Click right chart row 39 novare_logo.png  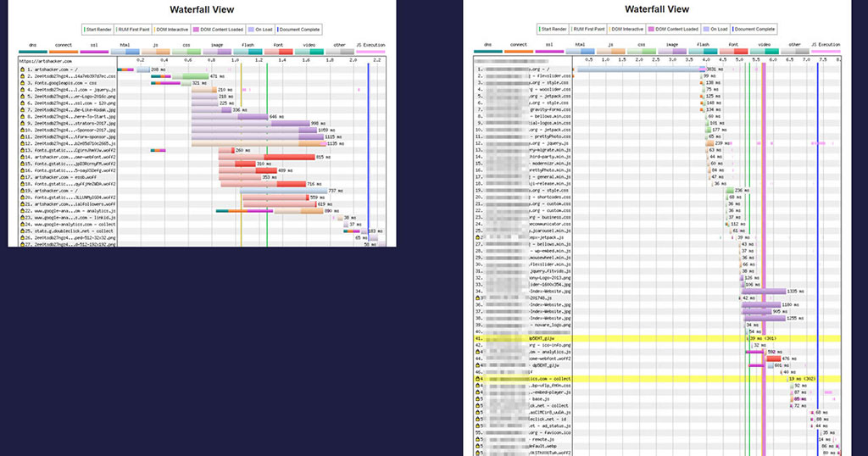point(524,325)
